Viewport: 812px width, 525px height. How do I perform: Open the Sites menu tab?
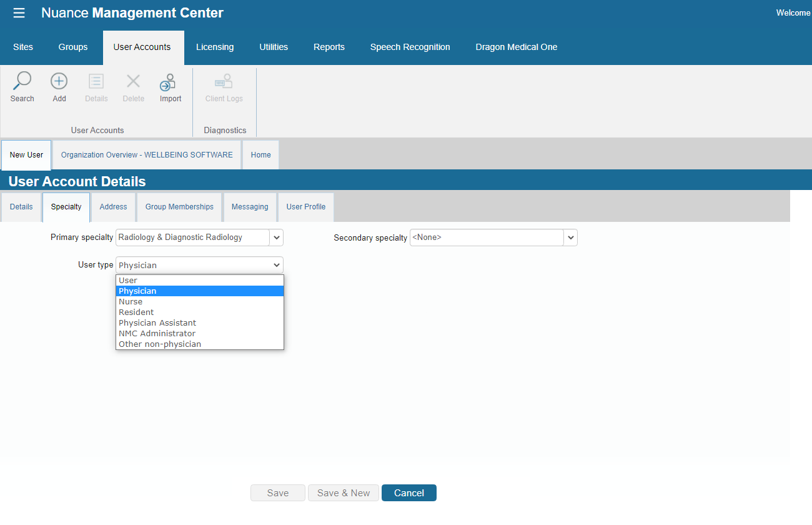coord(23,47)
